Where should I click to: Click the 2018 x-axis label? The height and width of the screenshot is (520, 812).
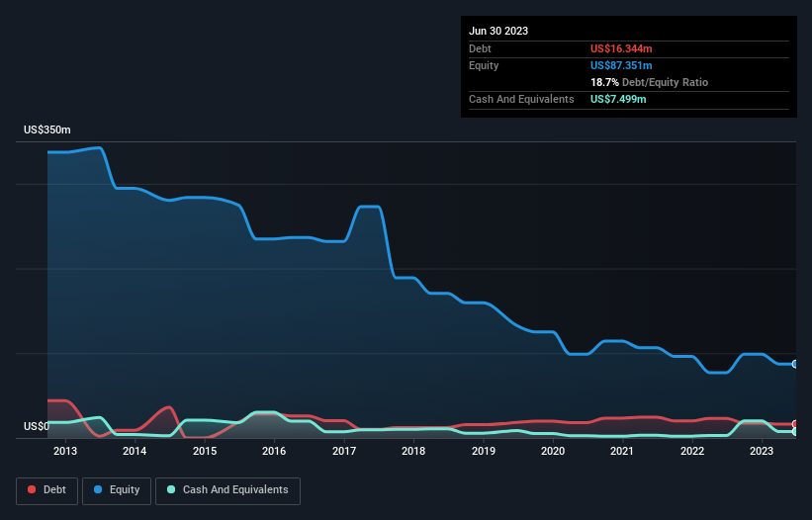point(413,451)
